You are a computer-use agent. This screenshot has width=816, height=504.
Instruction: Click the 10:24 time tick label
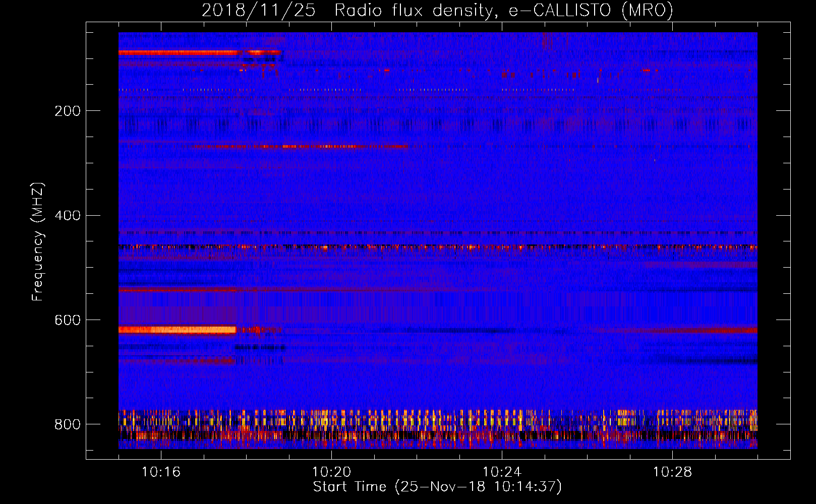[502, 472]
